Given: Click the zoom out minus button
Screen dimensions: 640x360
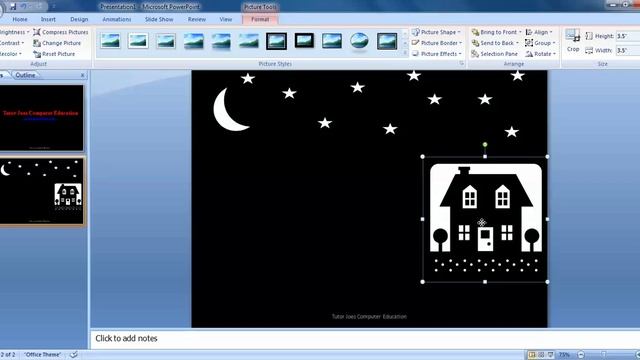Looking at the screenshot, I should [x=581, y=355].
